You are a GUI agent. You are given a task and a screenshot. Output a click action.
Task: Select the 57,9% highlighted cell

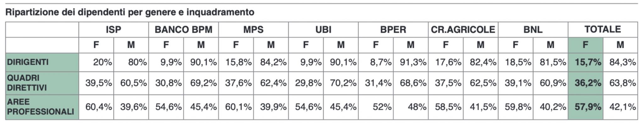click(587, 107)
